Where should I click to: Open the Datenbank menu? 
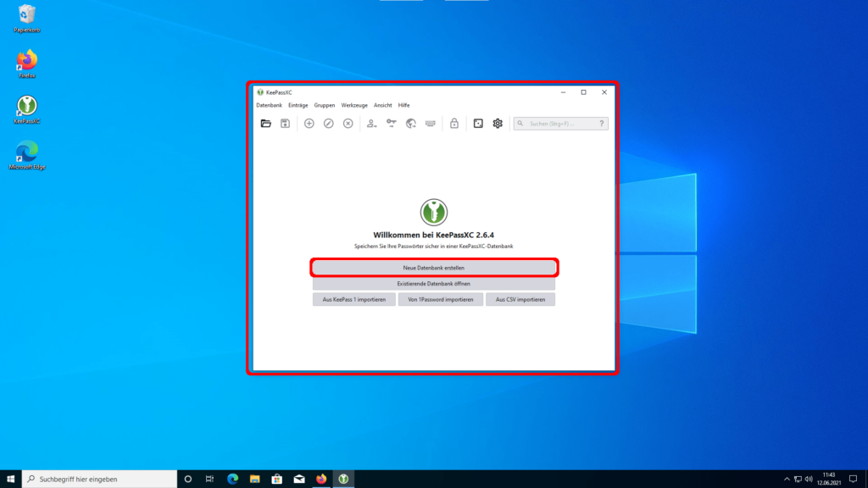269,105
